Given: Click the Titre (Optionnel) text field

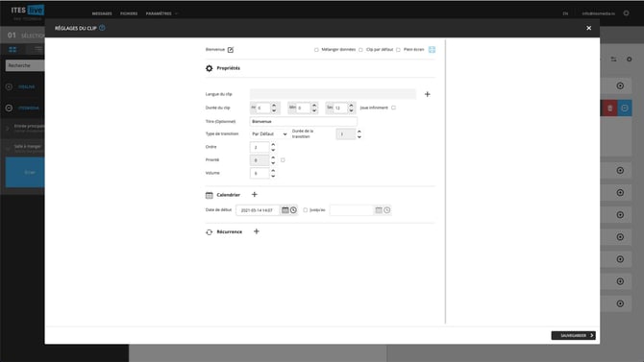Looking at the screenshot, I should [x=303, y=122].
